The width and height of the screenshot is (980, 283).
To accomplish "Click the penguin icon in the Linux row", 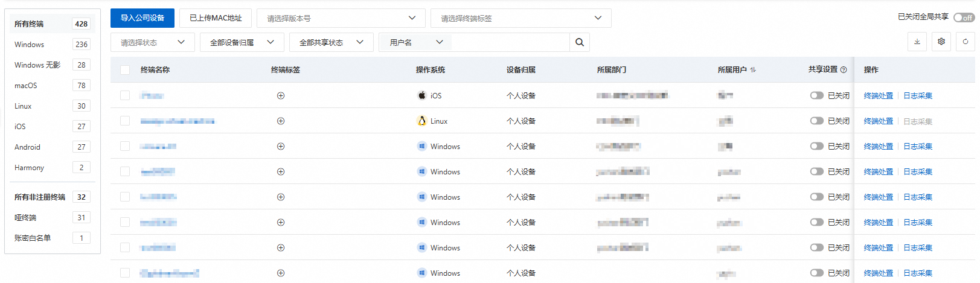I will pos(422,121).
